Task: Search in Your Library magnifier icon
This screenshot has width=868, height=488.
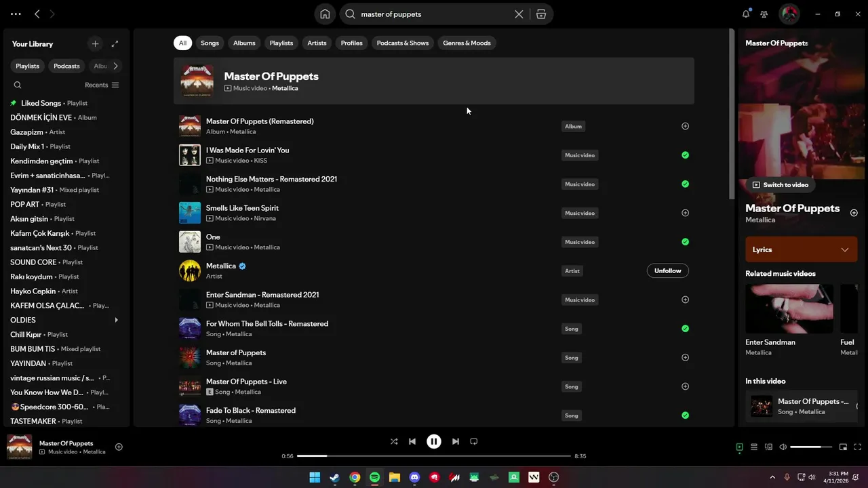Action: click(x=18, y=85)
